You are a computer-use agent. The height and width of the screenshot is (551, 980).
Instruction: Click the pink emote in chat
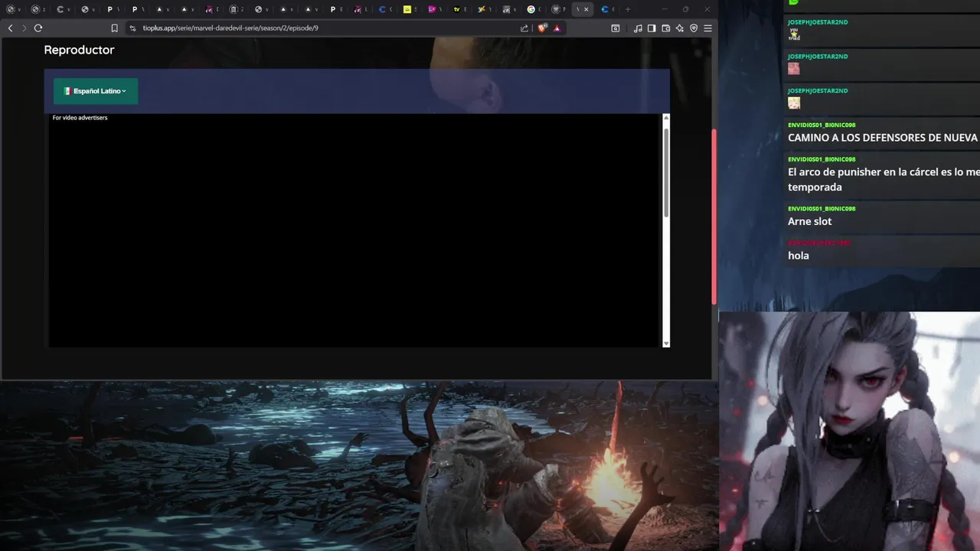coord(794,68)
